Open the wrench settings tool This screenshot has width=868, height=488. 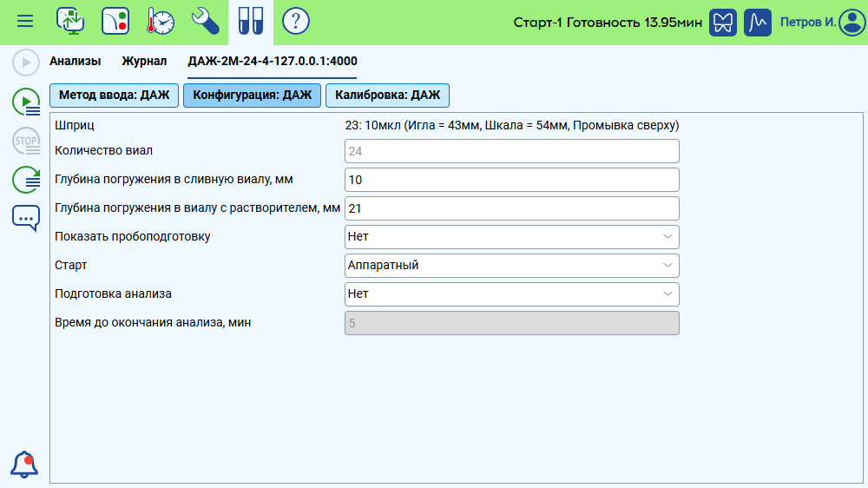(205, 22)
